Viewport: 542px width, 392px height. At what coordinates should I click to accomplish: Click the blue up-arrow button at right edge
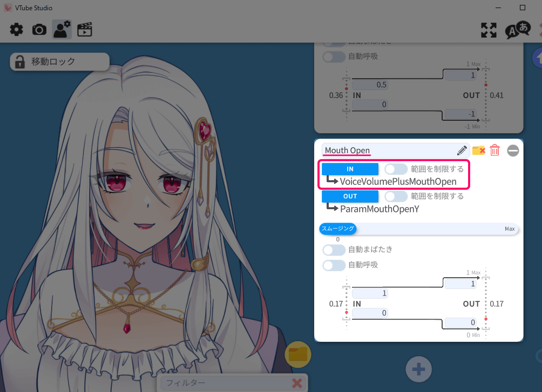click(x=538, y=58)
